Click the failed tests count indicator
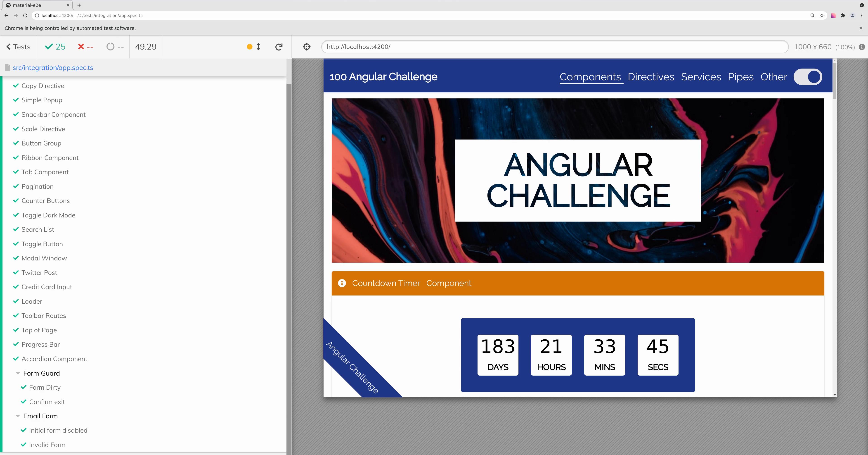This screenshot has height=455, width=868. pyautogui.click(x=86, y=47)
